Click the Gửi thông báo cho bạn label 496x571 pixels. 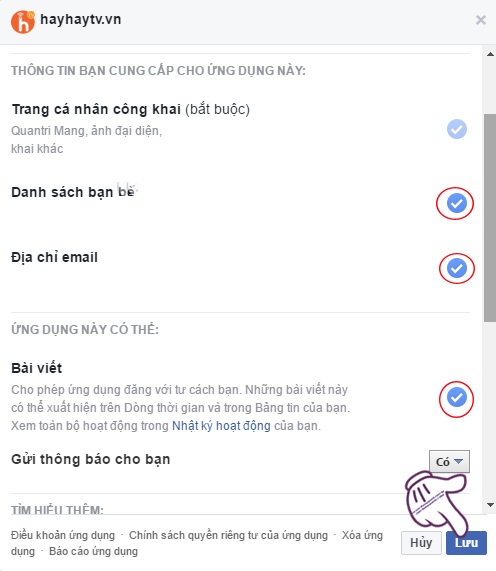pos(91,459)
